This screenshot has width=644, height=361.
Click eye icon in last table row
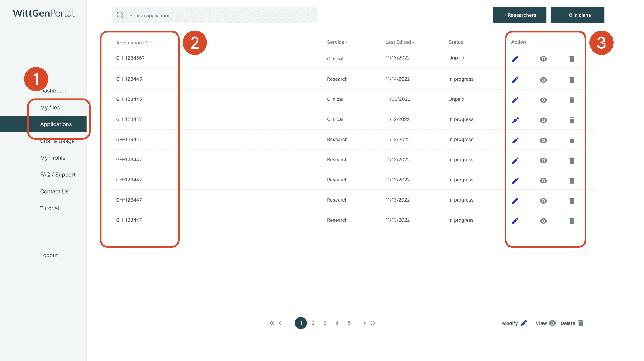pyautogui.click(x=543, y=221)
